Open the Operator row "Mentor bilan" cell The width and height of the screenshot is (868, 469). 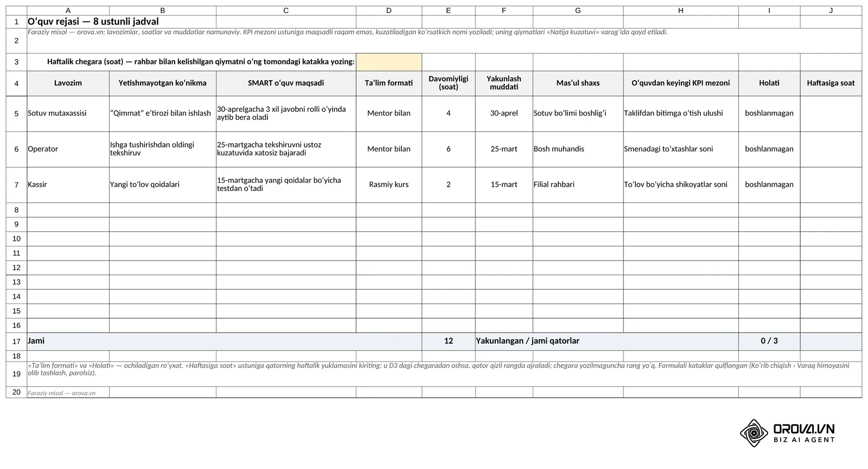(388, 149)
